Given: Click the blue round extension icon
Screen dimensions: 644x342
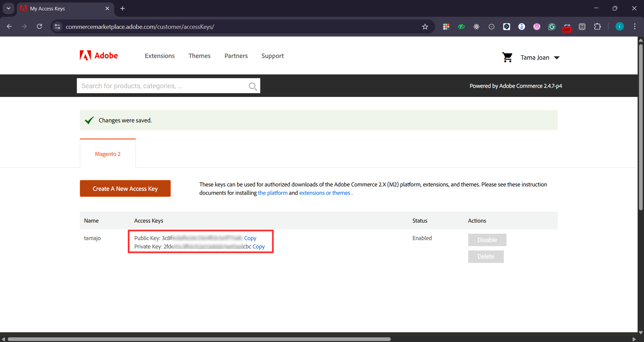Looking at the screenshot, I should pyautogui.click(x=522, y=27).
